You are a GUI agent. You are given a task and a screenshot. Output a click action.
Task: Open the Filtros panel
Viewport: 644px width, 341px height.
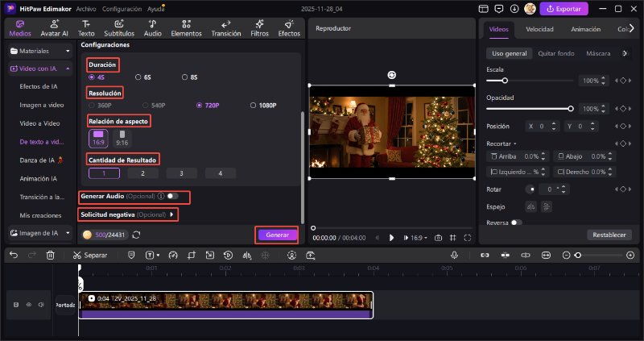259,28
